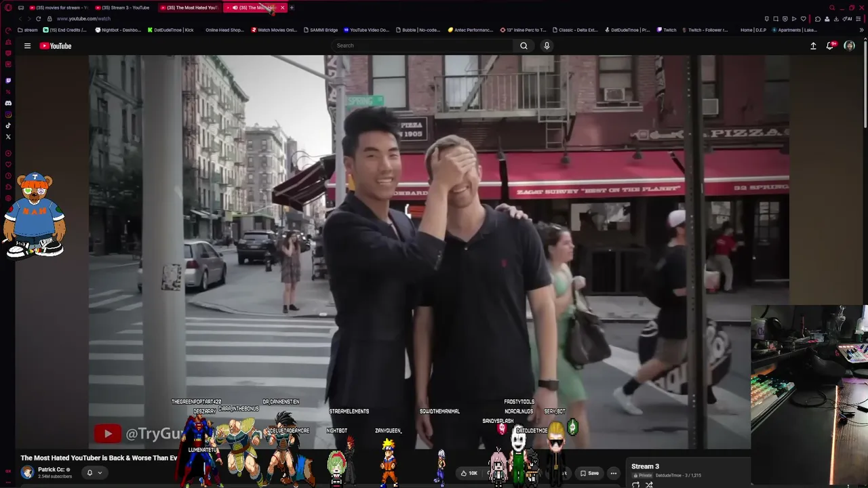This screenshot has width=868, height=488.
Task: Open the sidebar X icon
Action: [x=8, y=137]
